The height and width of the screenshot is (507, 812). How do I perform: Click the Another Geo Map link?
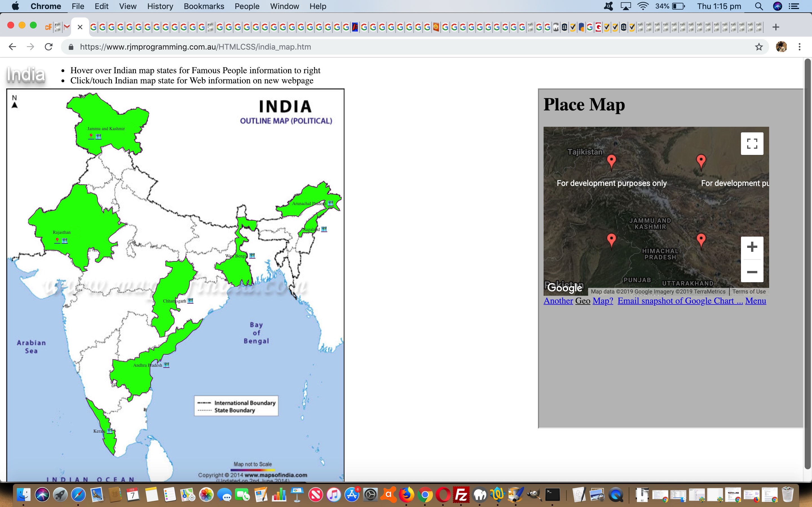point(558,301)
